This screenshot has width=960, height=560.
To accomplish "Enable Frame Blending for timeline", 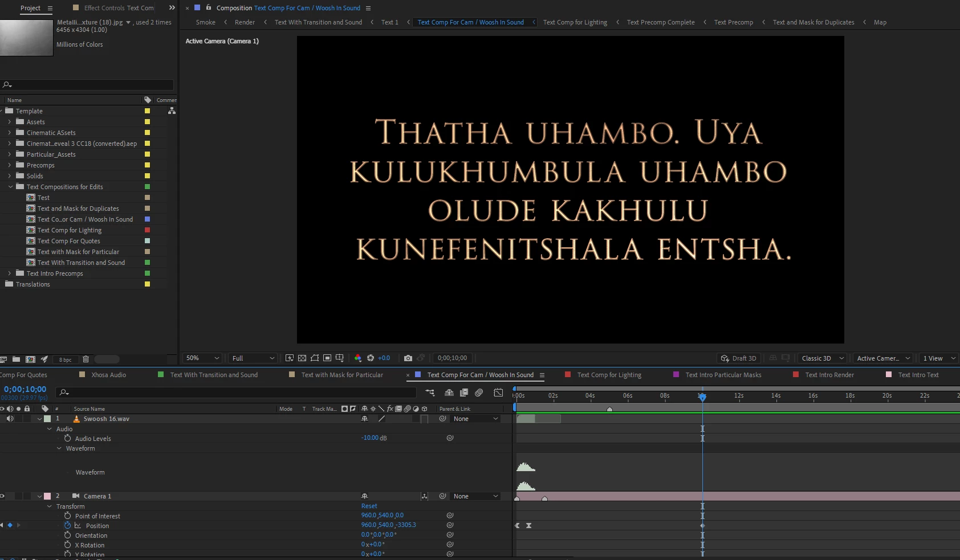I will (x=464, y=393).
